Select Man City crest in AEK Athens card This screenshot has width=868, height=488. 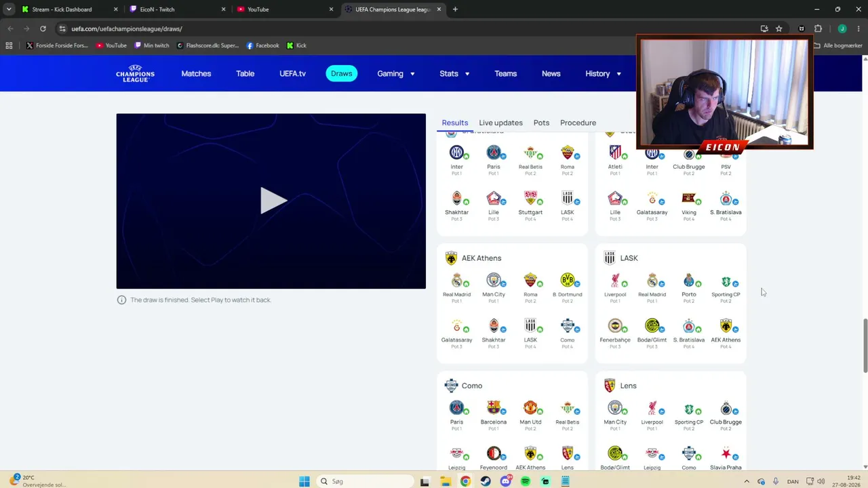coord(494,280)
